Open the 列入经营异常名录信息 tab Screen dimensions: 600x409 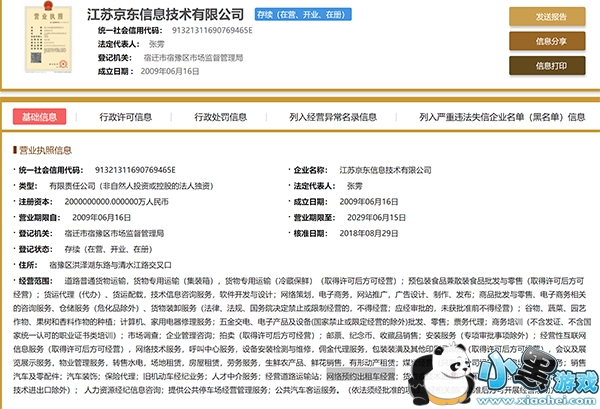[333, 117]
